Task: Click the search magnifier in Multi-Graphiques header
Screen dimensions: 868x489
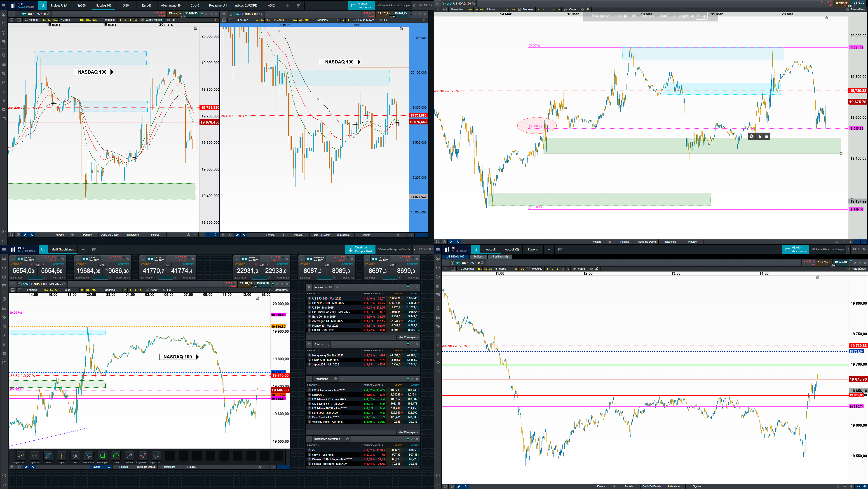Action: click(43, 250)
